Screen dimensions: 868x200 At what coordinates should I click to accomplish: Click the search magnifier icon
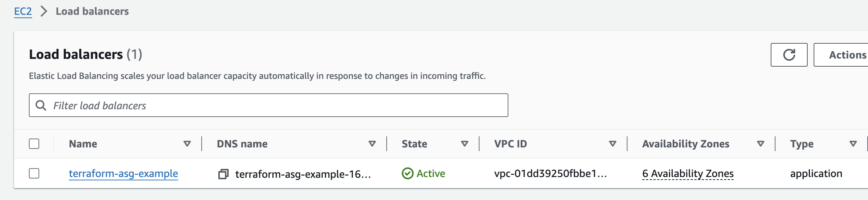[41, 106]
